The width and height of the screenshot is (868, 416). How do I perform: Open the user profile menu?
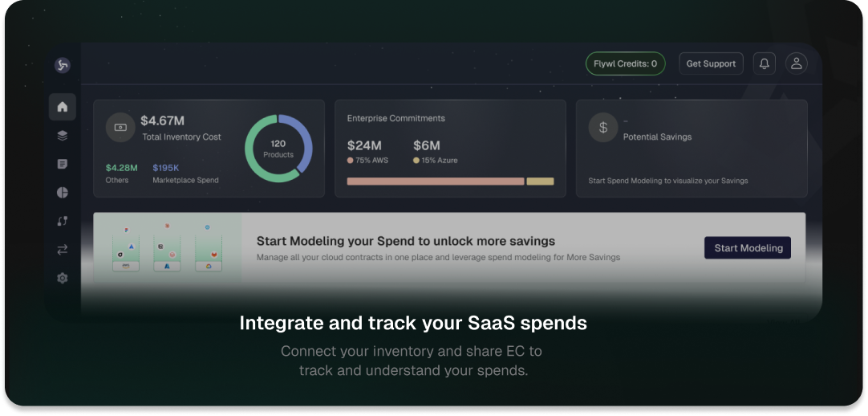click(x=796, y=63)
